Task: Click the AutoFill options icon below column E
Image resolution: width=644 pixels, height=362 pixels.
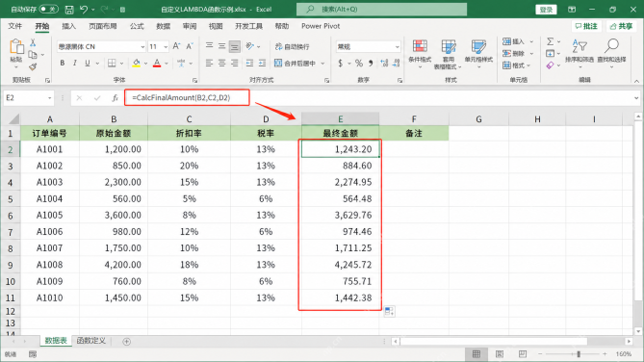Action: tap(389, 311)
